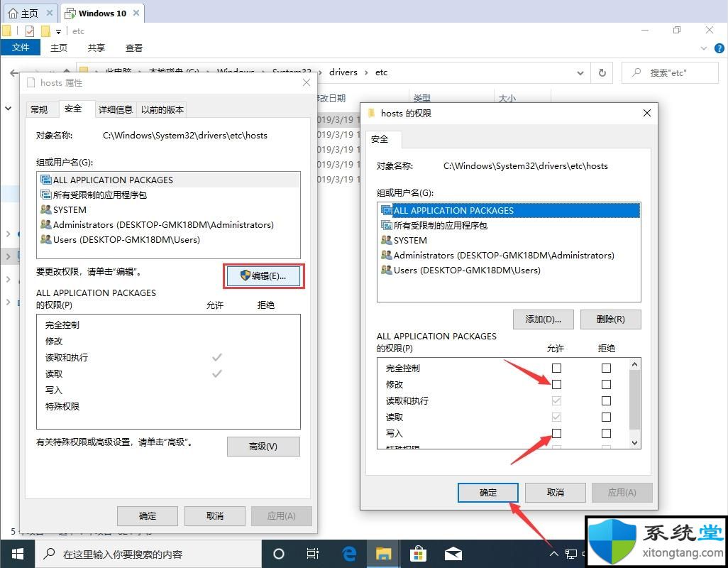Close the hosts 属性 dialog with X
This screenshot has height=568, width=728.
pos(307,82)
